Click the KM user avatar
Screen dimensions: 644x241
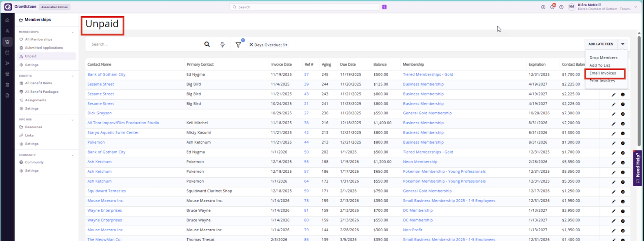click(571, 7)
